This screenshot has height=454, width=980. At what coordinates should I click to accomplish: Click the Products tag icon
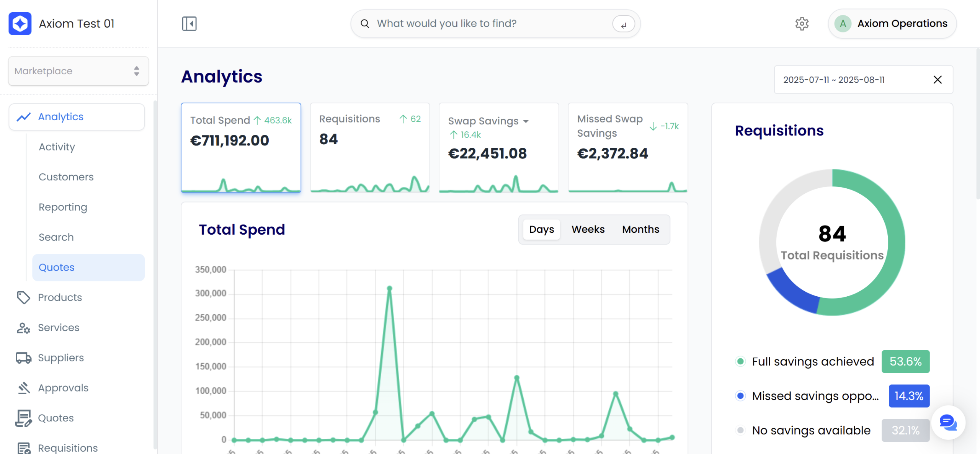(x=23, y=297)
